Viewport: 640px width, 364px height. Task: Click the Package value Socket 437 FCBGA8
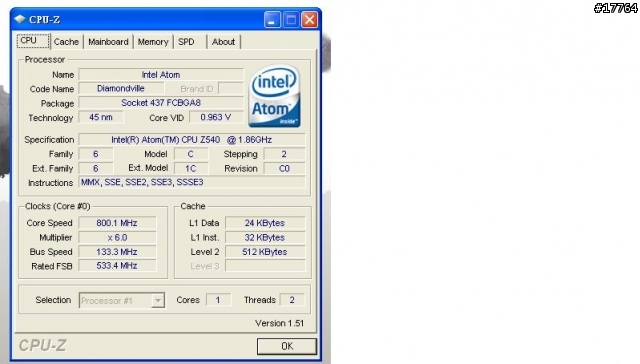[161, 103]
